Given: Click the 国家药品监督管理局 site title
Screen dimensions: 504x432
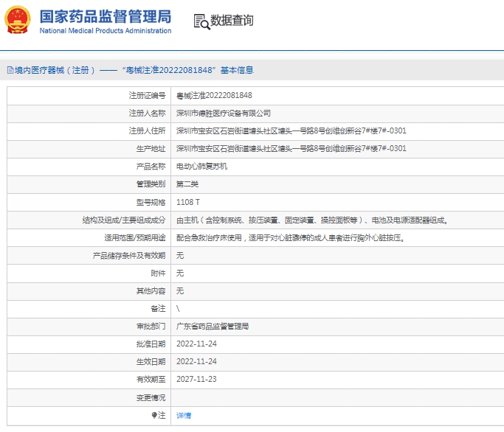Looking at the screenshot, I should pyautogui.click(x=106, y=16).
